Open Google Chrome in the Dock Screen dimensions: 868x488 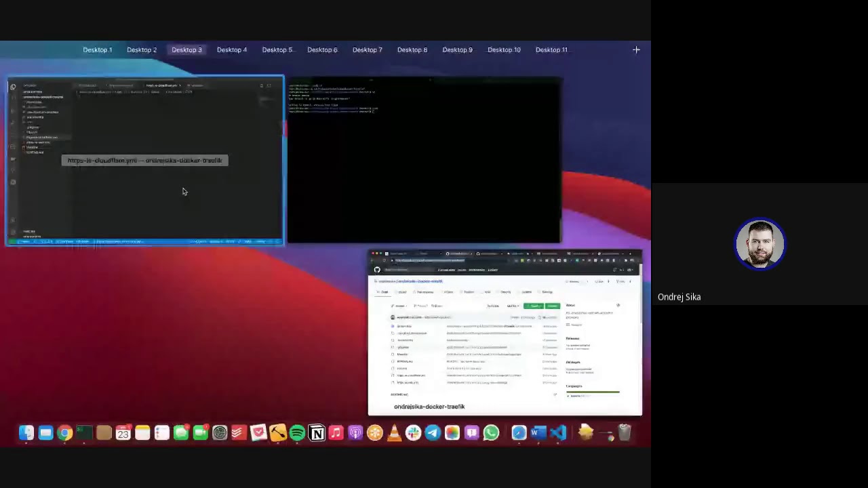point(64,432)
